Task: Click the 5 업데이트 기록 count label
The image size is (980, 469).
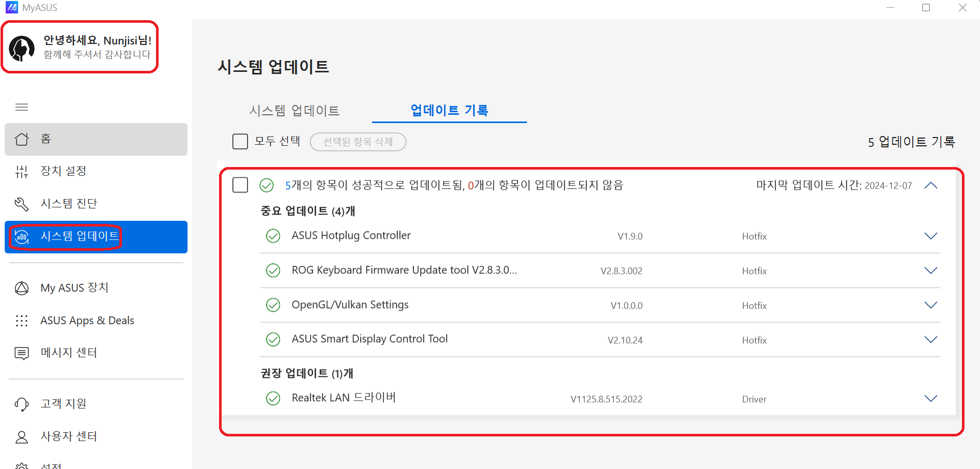Action: point(911,142)
